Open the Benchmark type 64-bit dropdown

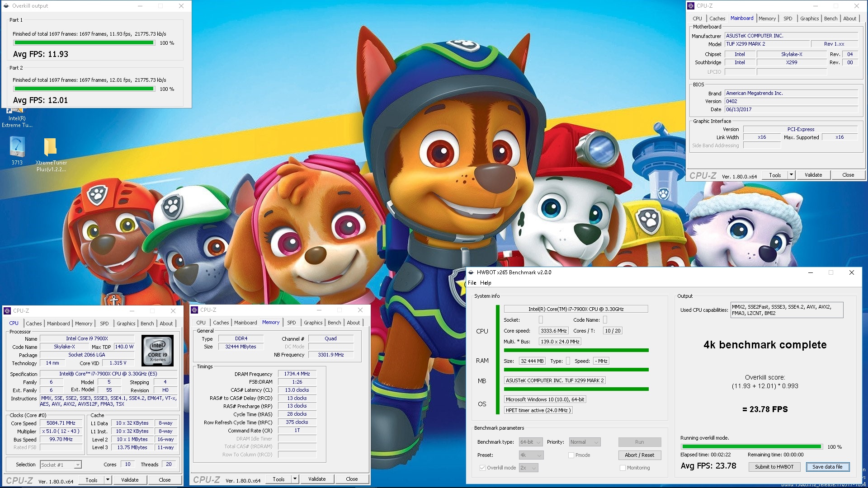pos(531,442)
